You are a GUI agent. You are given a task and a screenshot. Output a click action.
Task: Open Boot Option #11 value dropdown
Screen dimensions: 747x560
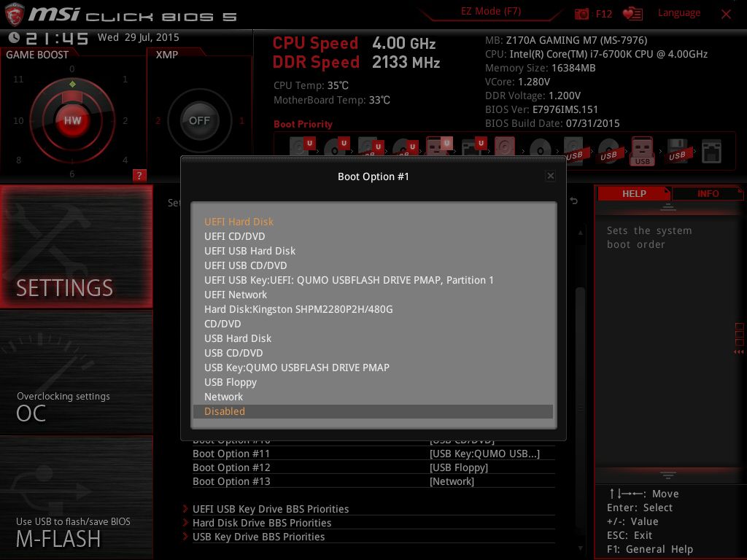tap(484, 454)
